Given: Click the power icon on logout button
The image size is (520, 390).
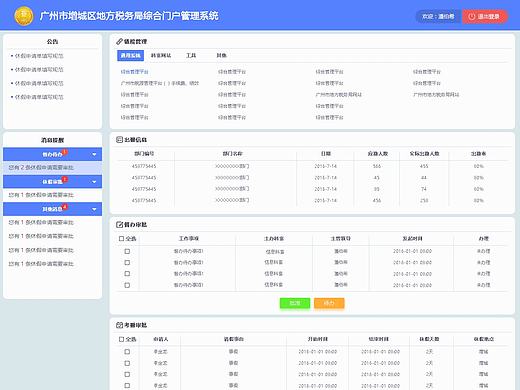Looking at the screenshot, I should point(472,16).
